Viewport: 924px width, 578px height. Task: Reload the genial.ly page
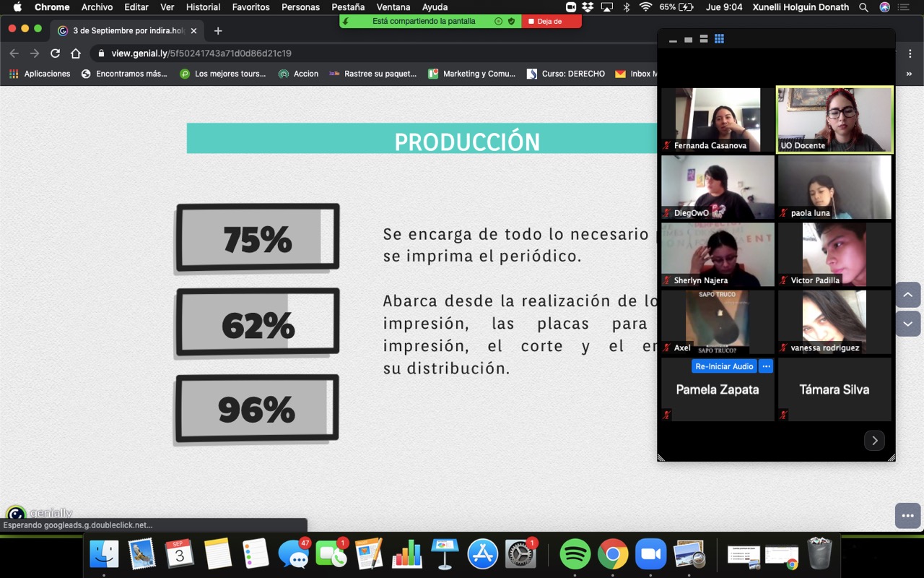tap(55, 53)
